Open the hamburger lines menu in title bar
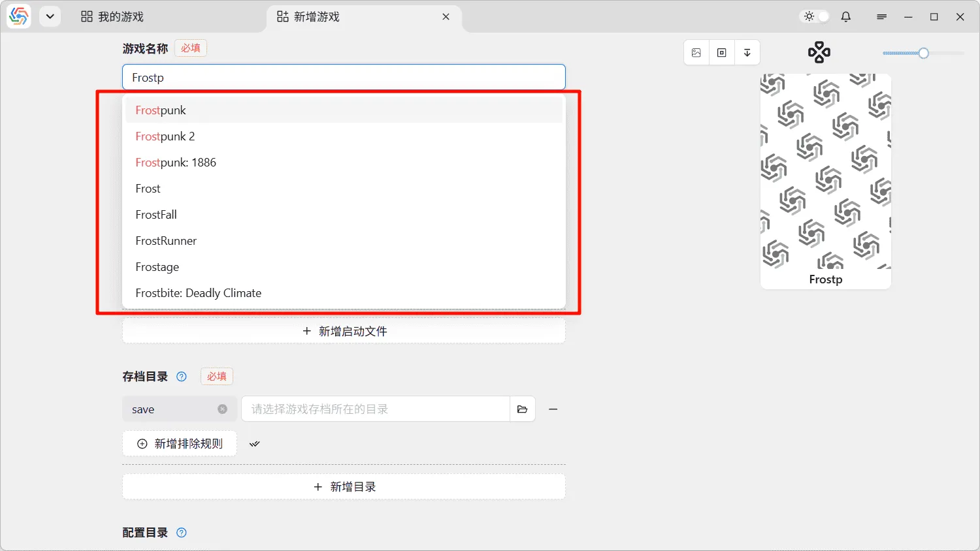The width and height of the screenshot is (980, 551). 881,17
